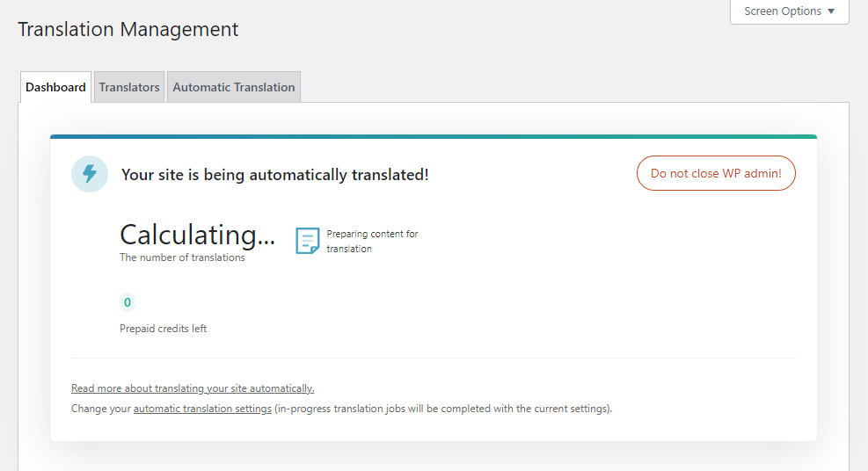
Task: Open the Translators tab
Action: [x=129, y=87]
